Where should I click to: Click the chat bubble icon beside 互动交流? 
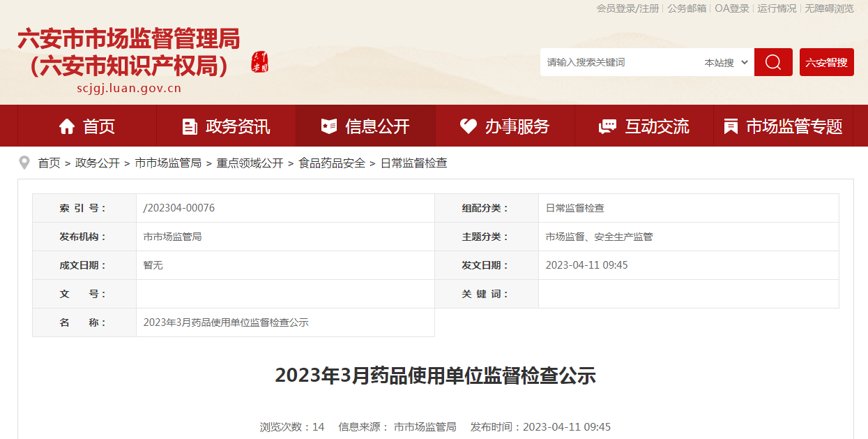click(608, 126)
